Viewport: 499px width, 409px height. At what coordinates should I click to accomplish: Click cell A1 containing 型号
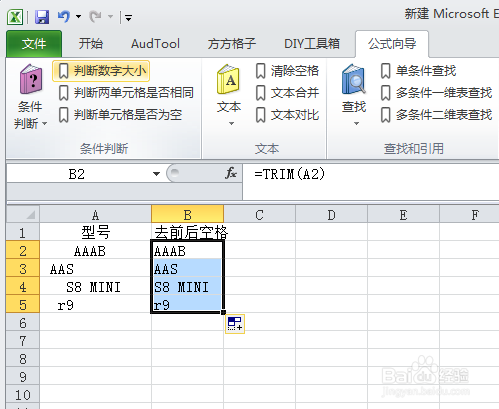(x=95, y=232)
